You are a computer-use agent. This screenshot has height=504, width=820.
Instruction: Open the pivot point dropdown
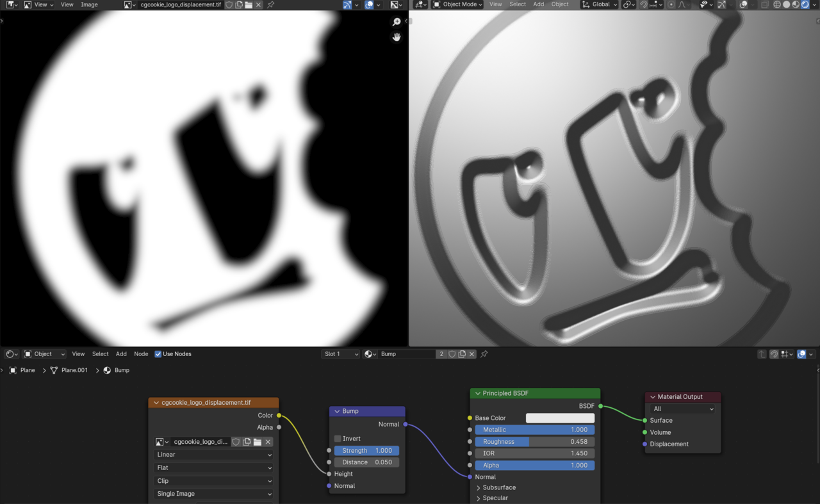[x=628, y=4]
